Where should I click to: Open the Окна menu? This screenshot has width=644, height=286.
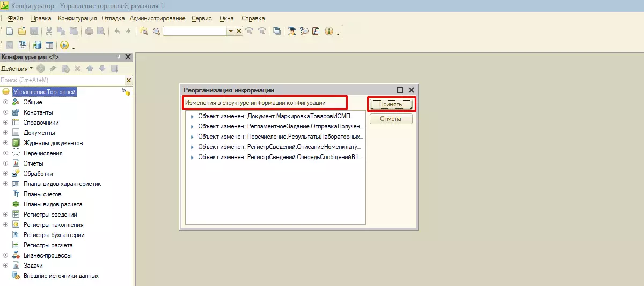click(227, 18)
